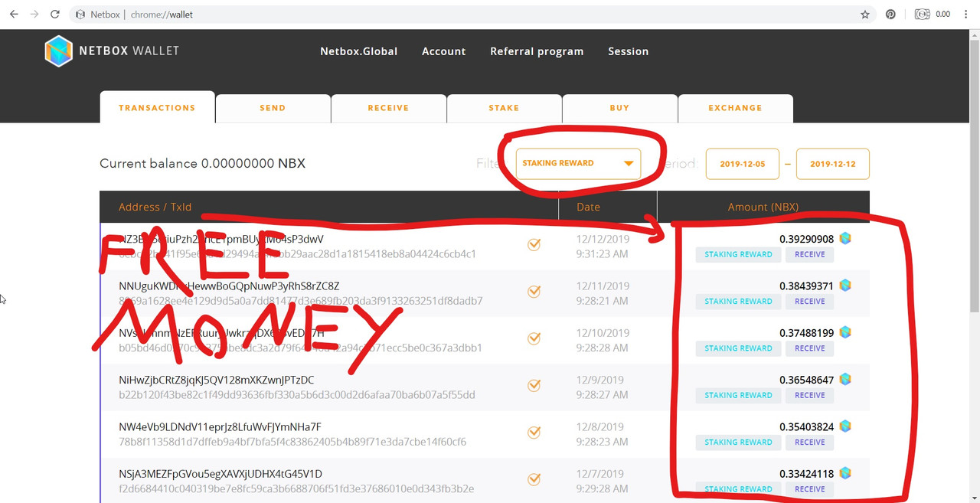This screenshot has width=980, height=503.
Task: Reload the wallet page
Action: (x=54, y=15)
